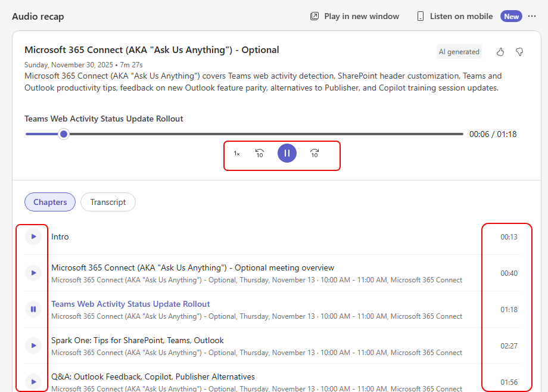
Task: Play the Spark One tips chapter
Action: (x=33, y=346)
